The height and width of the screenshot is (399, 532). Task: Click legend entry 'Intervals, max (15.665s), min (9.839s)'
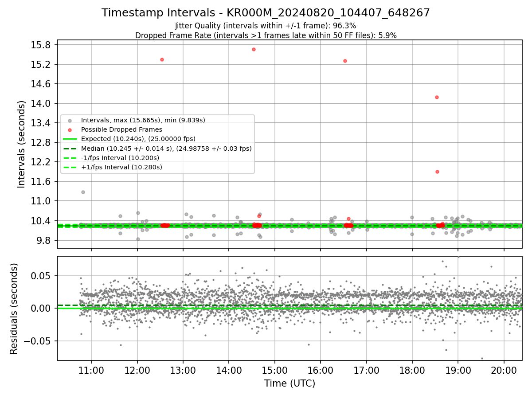143,120
